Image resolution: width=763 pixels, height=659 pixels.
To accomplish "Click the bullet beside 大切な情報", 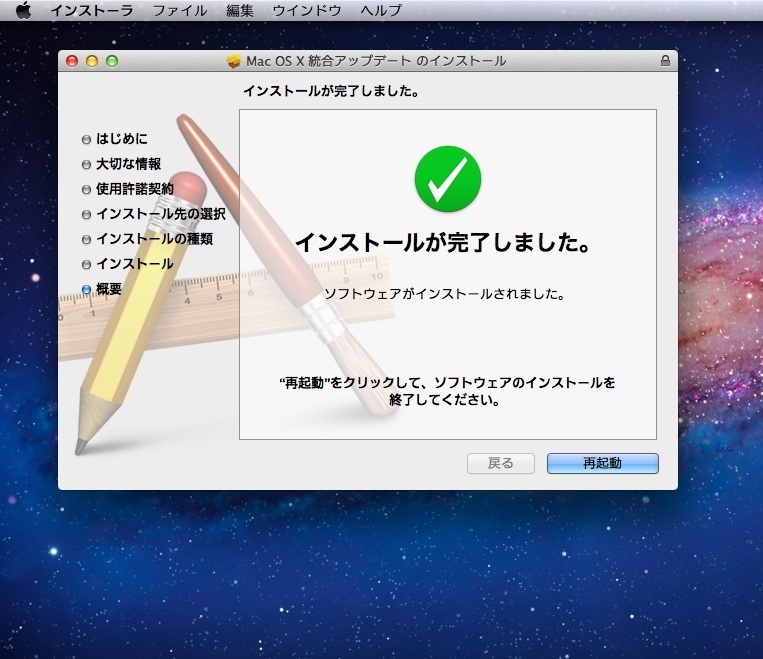I will point(86,165).
